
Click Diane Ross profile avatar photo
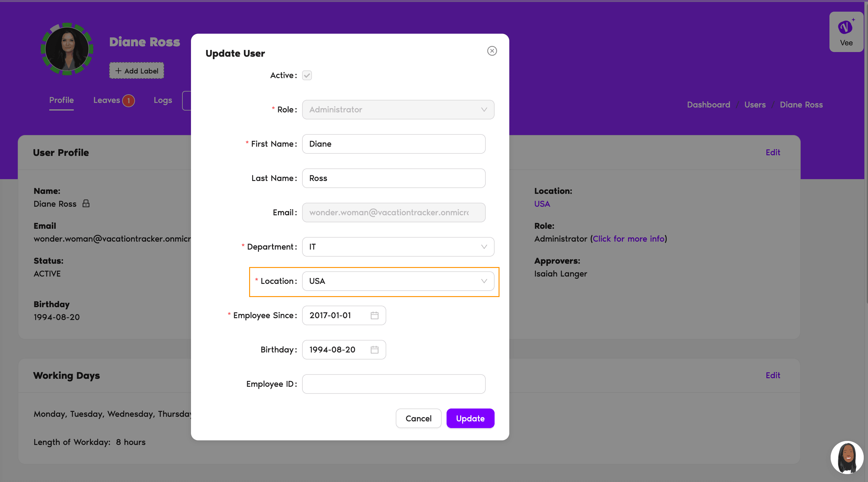point(67,49)
